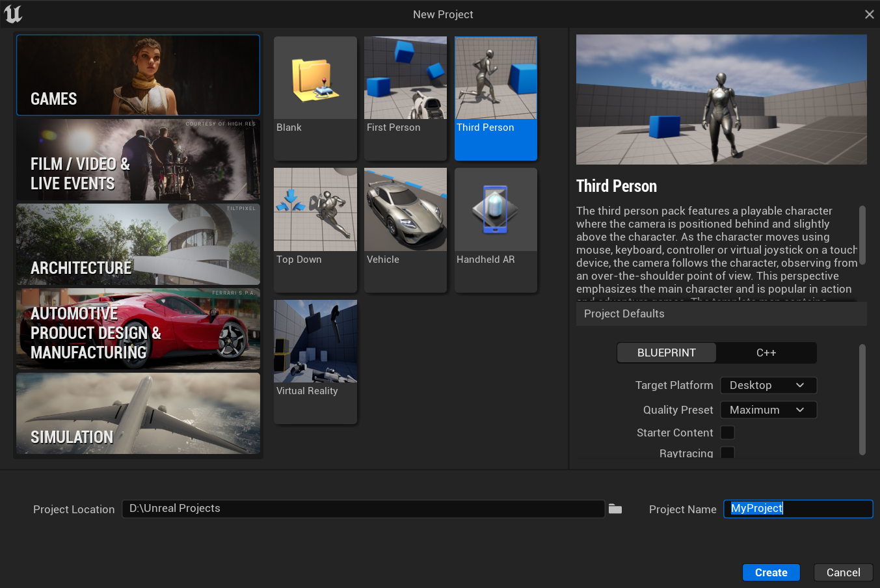Choose the Handheld AR template
This screenshot has width=880, height=588.
[x=496, y=211]
